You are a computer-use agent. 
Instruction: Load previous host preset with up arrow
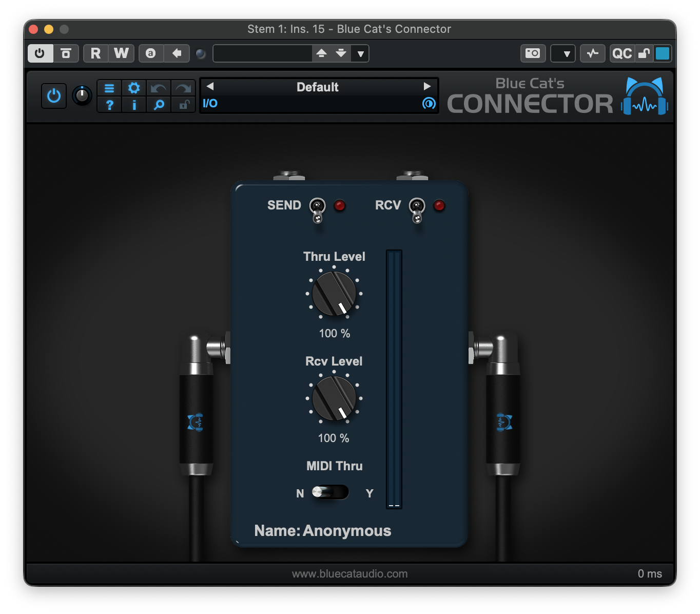pos(322,53)
